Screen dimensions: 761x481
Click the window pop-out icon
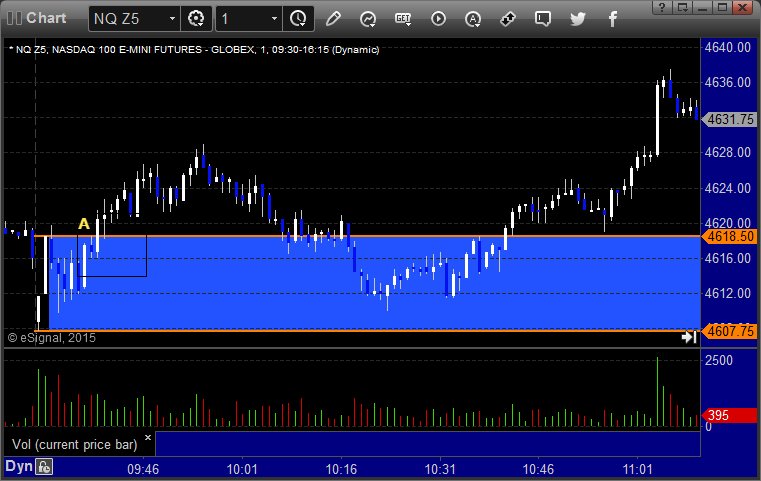(x=682, y=7)
